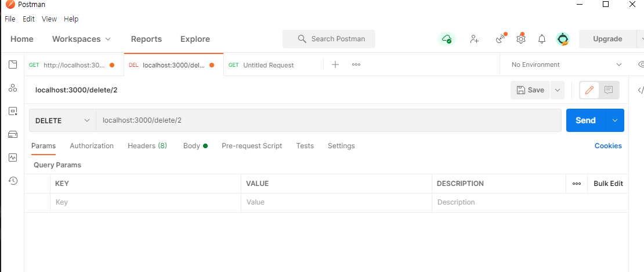Viewport: 644px width, 272px height.
Task: Open the Send options dropdown arrow
Action: (615, 120)
